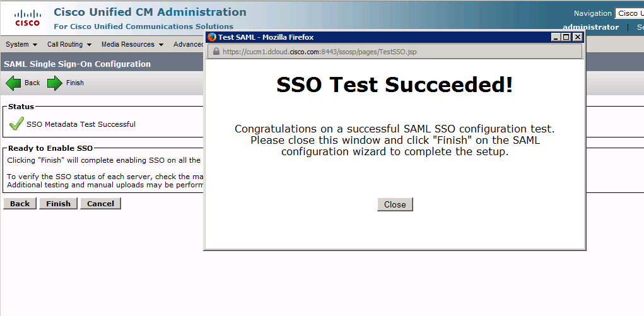Click the padlock icon in the address bar
The height and width of the screenshot is (316, 644).
coord(216,52)
